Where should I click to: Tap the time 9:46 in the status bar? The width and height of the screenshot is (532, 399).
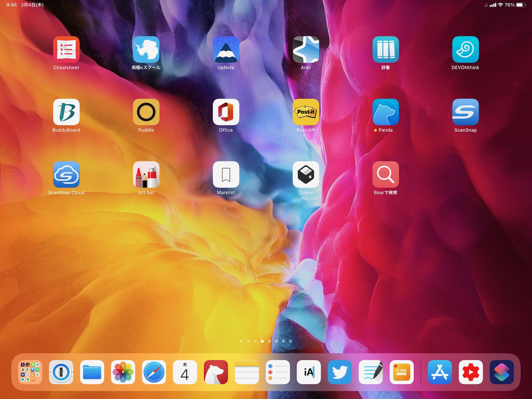pyautogui.click(x=11, y=5)
